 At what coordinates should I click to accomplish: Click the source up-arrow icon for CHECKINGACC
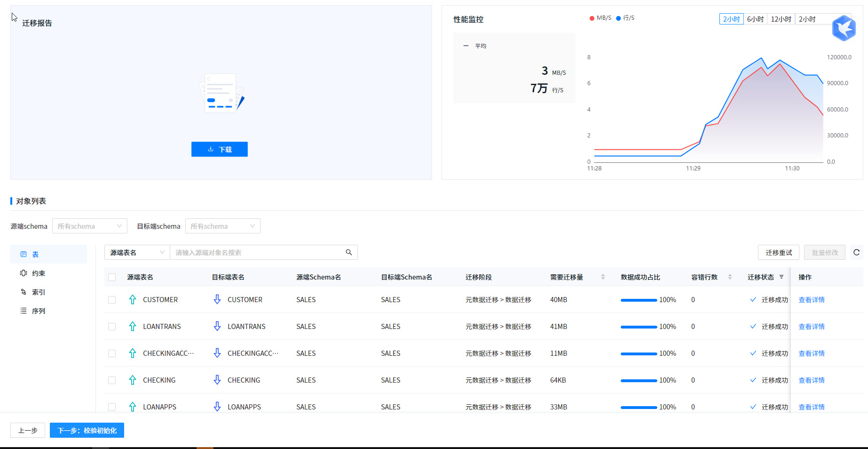pyautogui.click(x=133, y=353)
